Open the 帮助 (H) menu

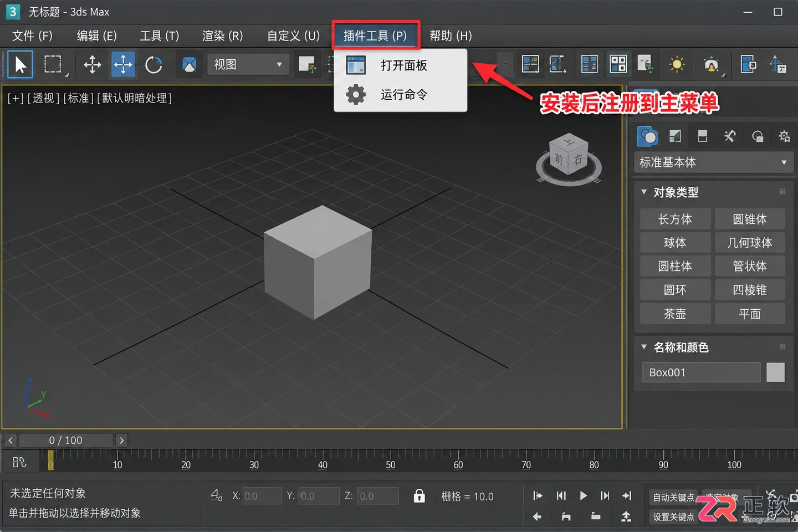coord(451,36)
